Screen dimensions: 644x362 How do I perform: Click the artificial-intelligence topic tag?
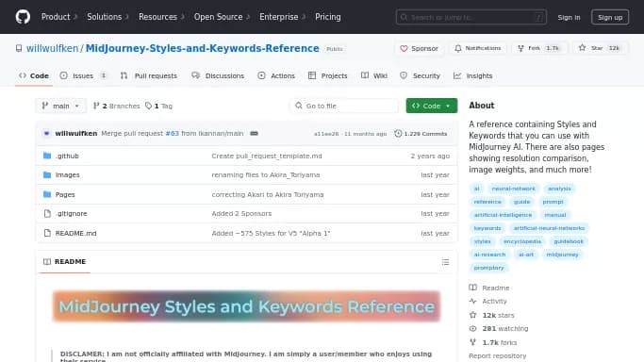503,215
